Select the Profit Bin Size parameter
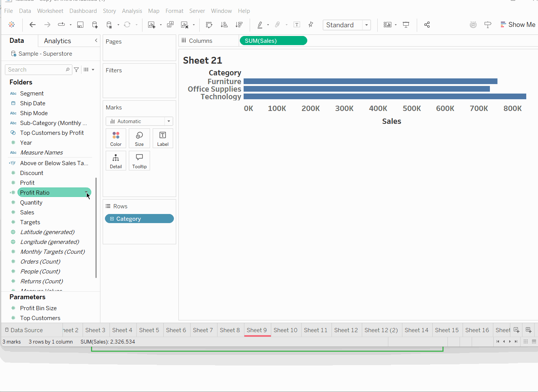 click(38, 308)
